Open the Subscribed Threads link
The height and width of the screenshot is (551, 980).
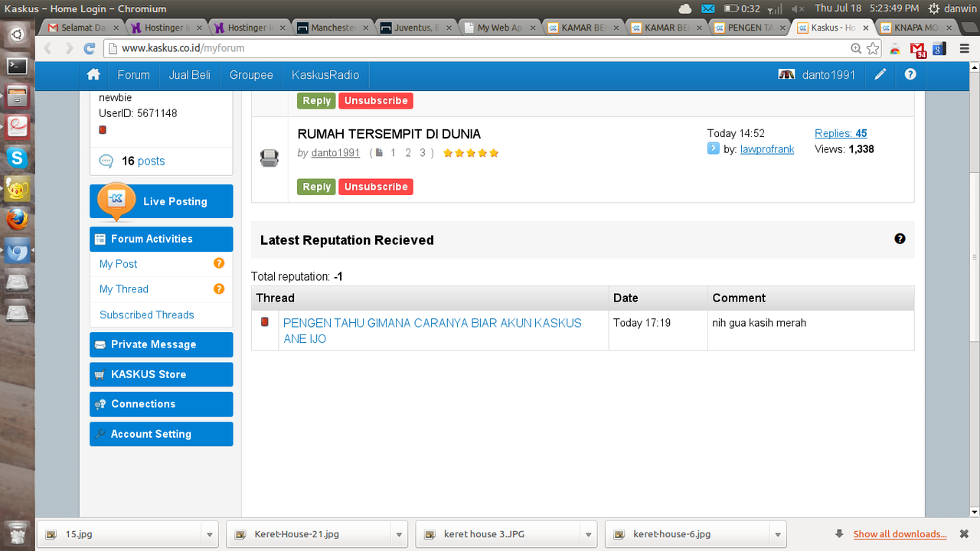[x=147, y=315]
